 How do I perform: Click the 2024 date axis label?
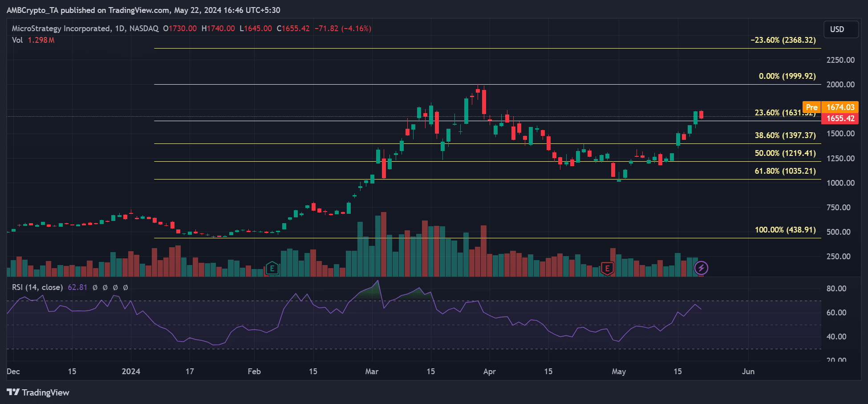[x=131, y=371]
